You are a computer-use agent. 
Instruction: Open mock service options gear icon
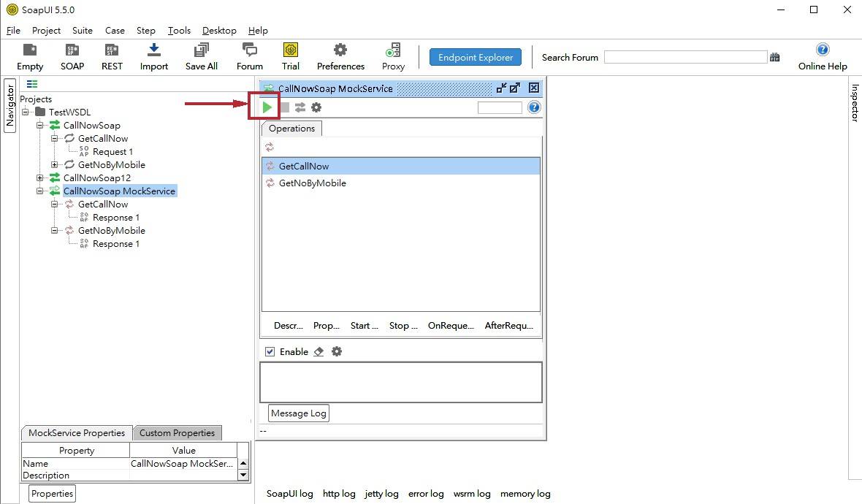(316, 107)
